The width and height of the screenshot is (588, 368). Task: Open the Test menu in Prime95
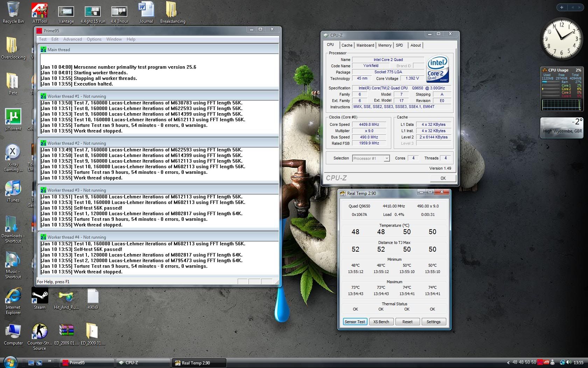(x=43, y=39)
